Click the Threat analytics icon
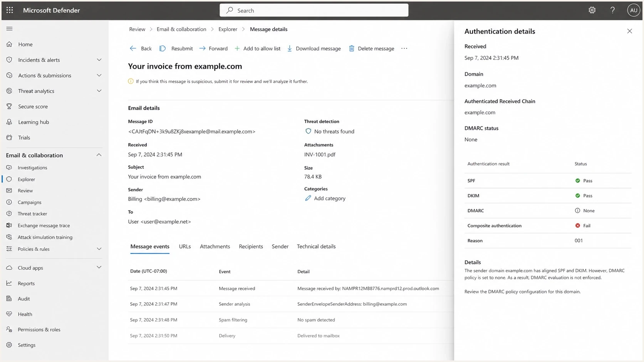Screen dimensions: 644x362 tap(9, 91)
